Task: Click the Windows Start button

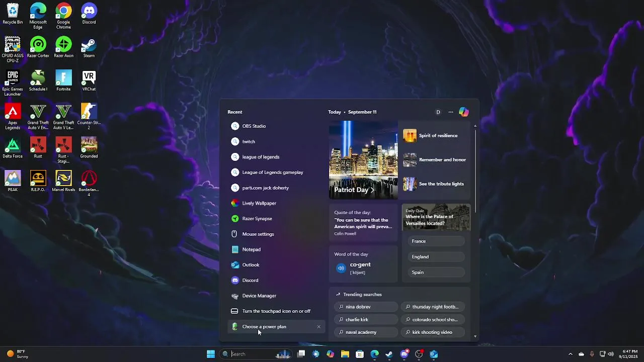Action: 211,354
